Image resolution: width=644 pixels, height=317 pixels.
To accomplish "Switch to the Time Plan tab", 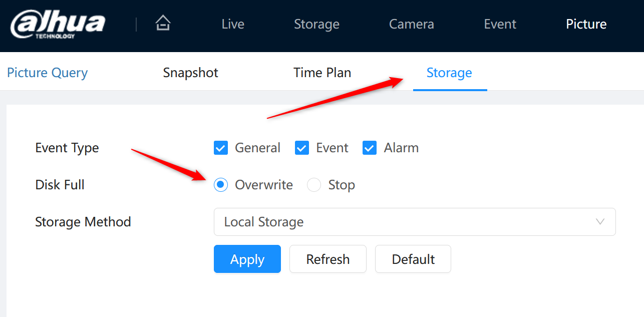I will [x=323, y=73].
